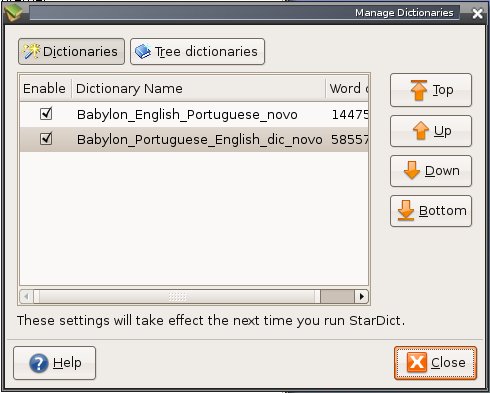Click the Word count column header
The width and height of the screenshot is (490, 393).
click(347, 89)
